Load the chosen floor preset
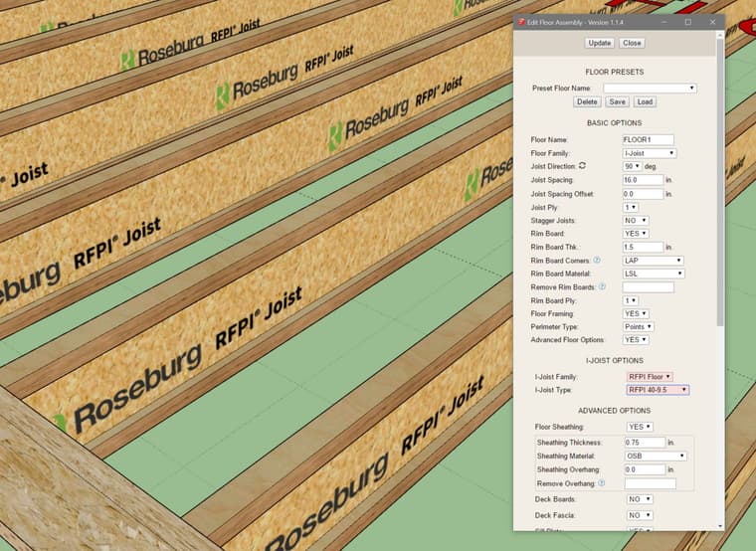The width and height of the screenshot is (756, 551). point(644,101)
